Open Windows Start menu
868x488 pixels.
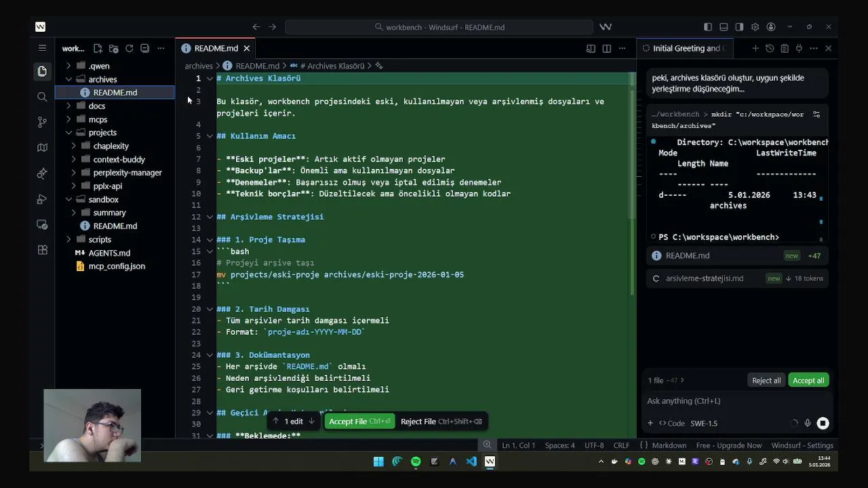[378, 462]
